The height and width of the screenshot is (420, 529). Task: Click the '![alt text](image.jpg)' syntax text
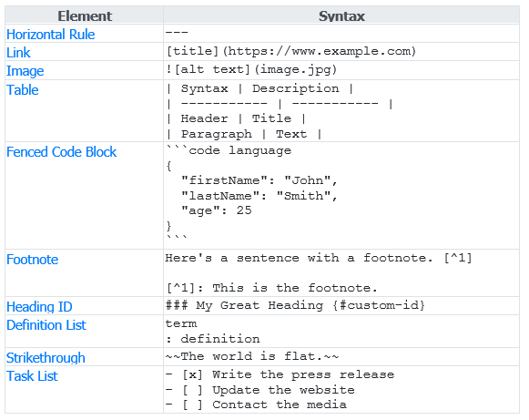pos(251,69)
